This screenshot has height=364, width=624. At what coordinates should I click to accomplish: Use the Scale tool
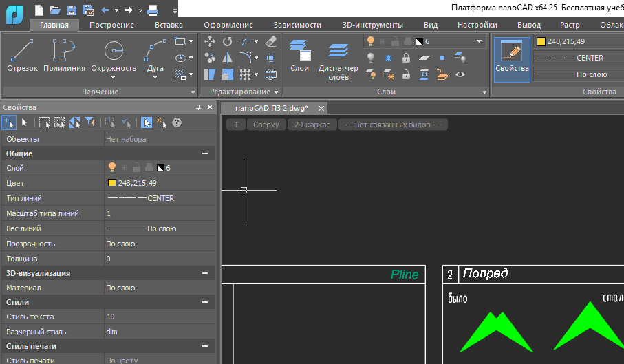(227, 74)
